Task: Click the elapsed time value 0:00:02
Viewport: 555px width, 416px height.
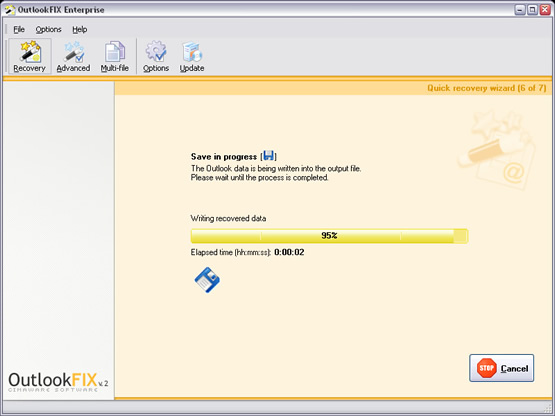Action: pyautogui.click(x=289, y=252)
